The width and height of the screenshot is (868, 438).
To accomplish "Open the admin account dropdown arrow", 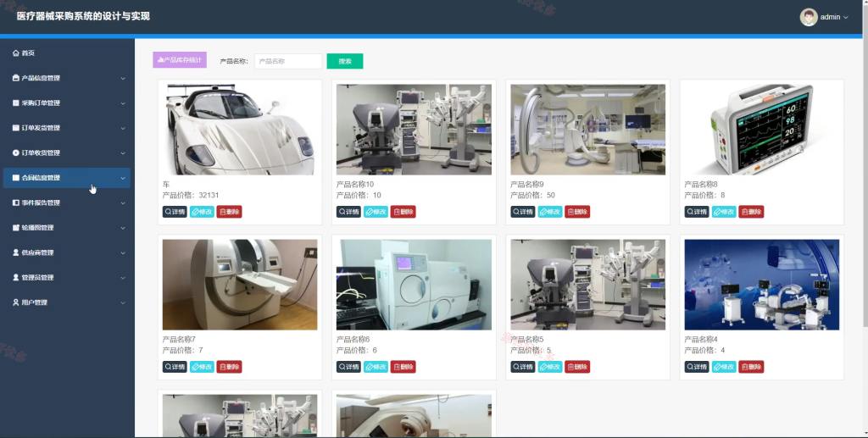I will (x=845, y=18).
